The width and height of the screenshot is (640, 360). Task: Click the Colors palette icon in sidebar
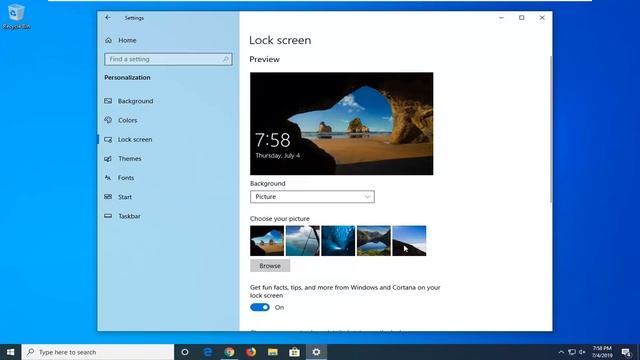pyautogui.click(x=108, y=120)
